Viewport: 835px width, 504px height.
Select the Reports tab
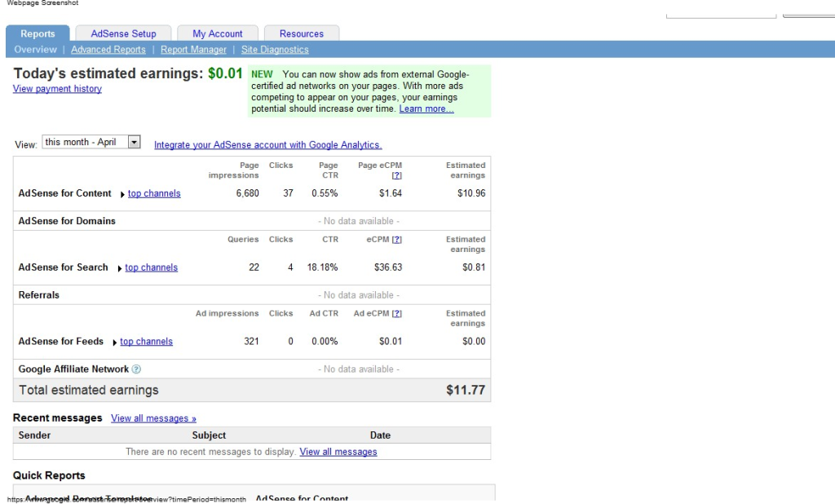[x=38, y=33]
